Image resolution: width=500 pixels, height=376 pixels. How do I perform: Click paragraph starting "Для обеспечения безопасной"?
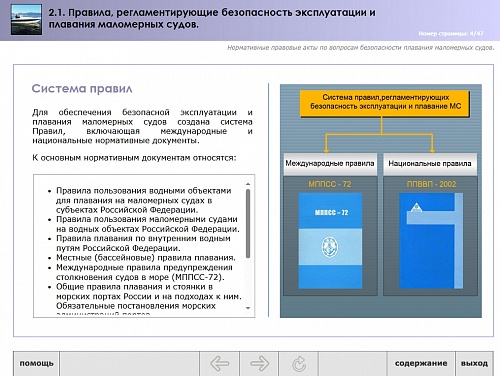click(142, 126)
